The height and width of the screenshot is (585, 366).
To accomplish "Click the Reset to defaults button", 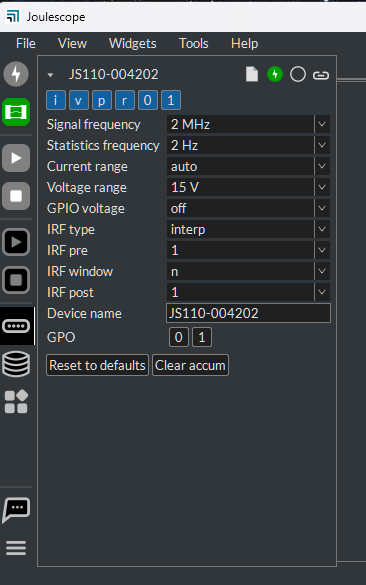I will point(97,365).
